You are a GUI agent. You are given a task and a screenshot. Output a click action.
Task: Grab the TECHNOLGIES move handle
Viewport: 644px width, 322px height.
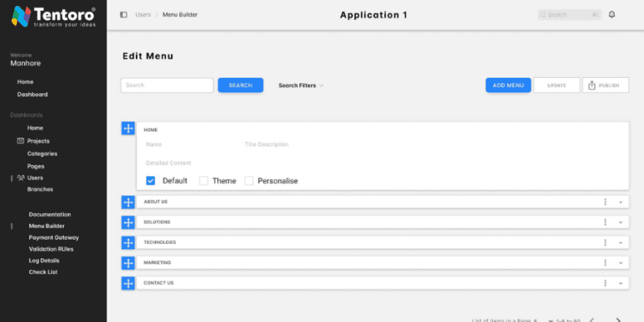tap(128, 242)
